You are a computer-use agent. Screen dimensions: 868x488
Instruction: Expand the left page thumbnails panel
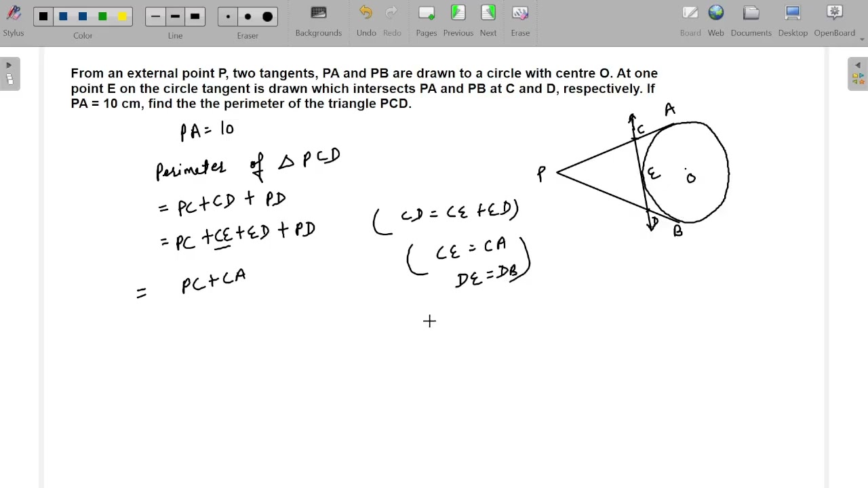pyautogui.click(x=9, y=74)
